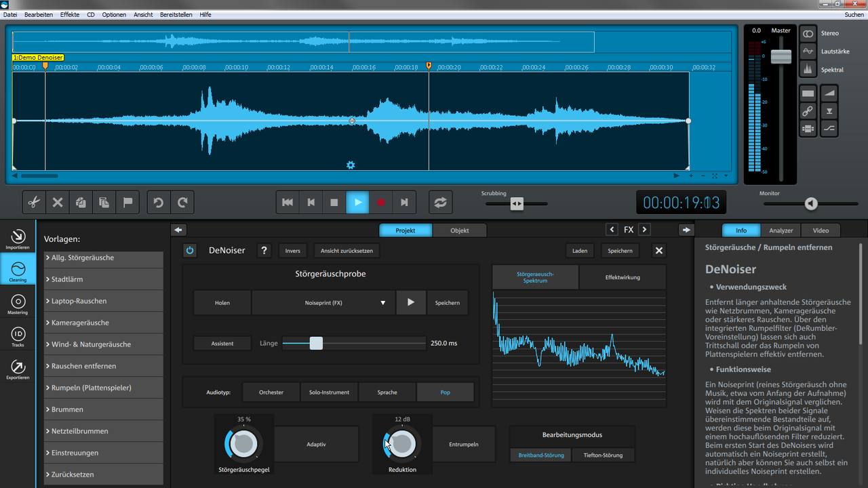Skip to next marker
The image size is (868, 488).
(404, 202)
